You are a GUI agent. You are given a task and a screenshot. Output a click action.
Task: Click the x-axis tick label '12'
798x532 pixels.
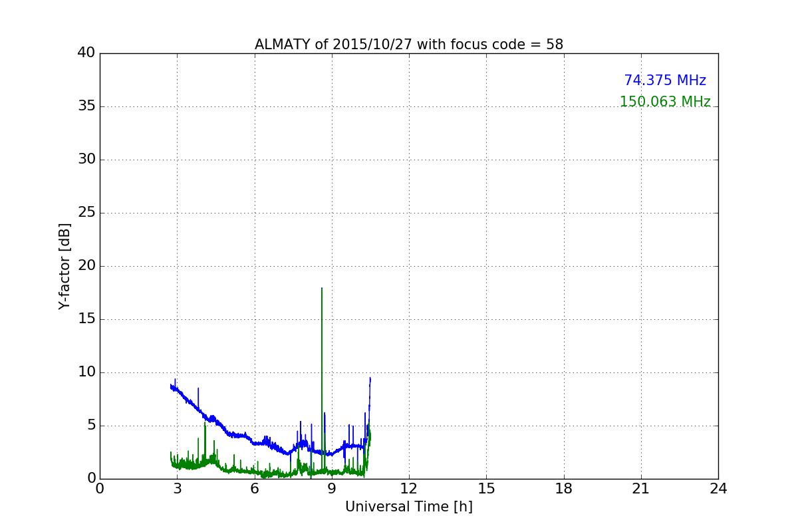(x=409, y=489)
